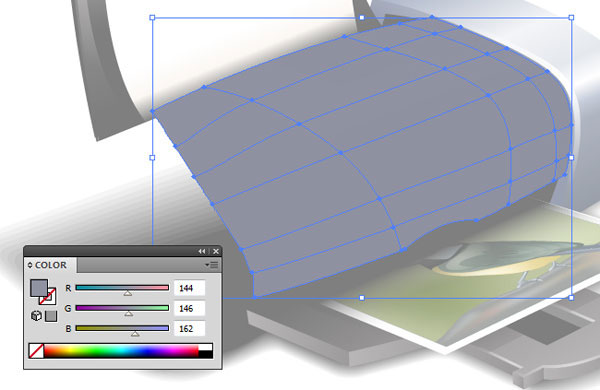The width and height of the screenshot is (600, 390).
Task: Choose the black swatch beside the spectrum
Action: point(205,354)
